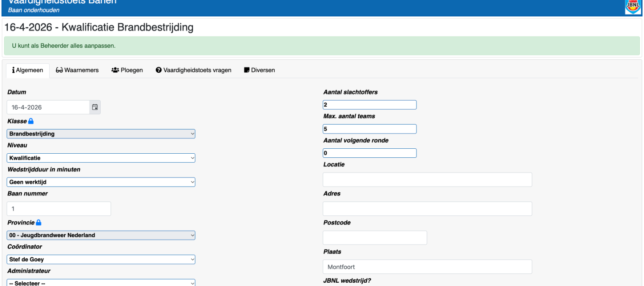Click the empty Postcode field
644x286 pixels.
[x=375, y=238]
